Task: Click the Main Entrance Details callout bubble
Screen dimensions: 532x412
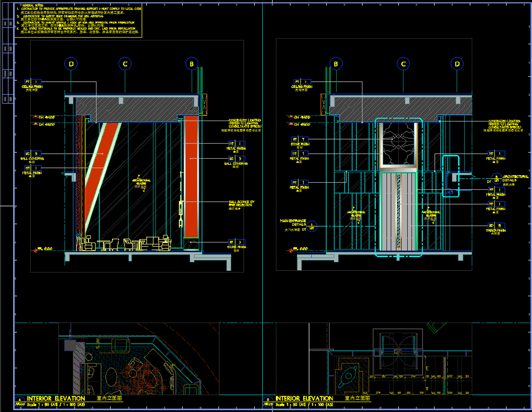Action: pos(312,226)
